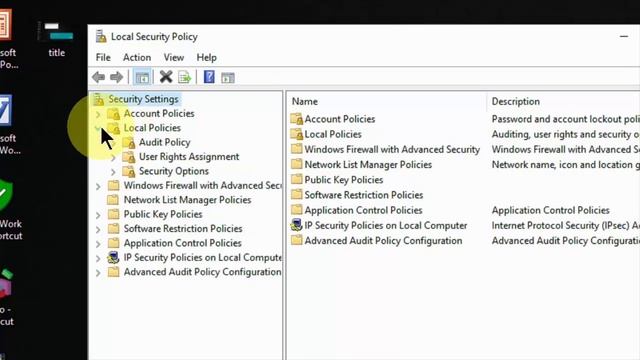Expand Application Control Policies node
Viewport: 640px width, 360px height.
98,244
